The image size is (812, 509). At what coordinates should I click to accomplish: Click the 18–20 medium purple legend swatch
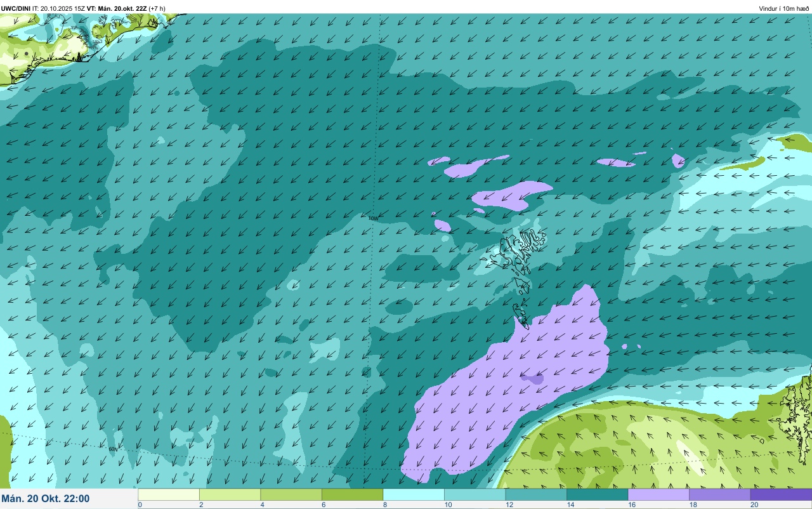pos(719,494)
